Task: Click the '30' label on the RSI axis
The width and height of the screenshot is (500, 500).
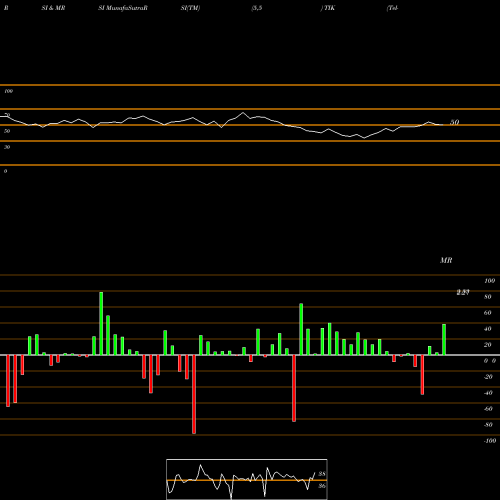Action: (7, 147)
